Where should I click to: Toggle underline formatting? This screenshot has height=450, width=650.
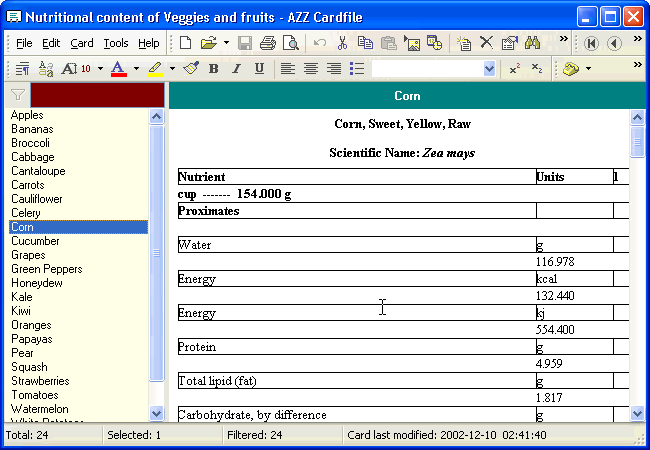[x=259, y=68]
